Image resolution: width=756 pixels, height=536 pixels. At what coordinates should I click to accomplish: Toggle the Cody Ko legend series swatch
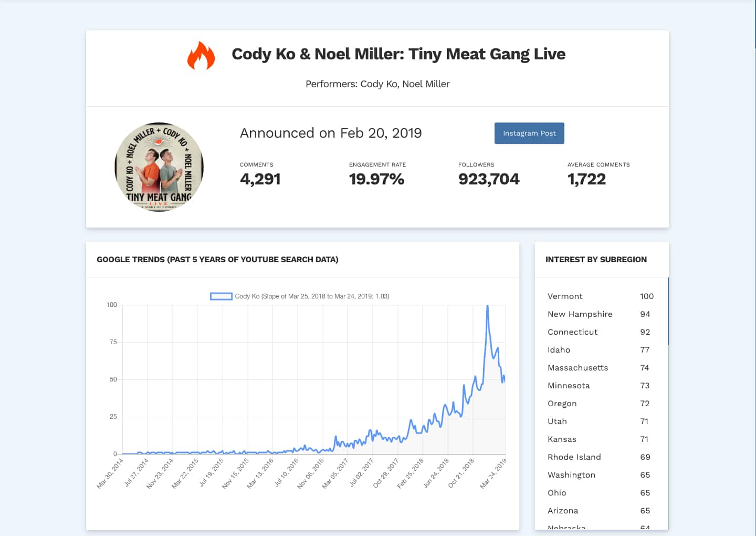pos(221,296)
